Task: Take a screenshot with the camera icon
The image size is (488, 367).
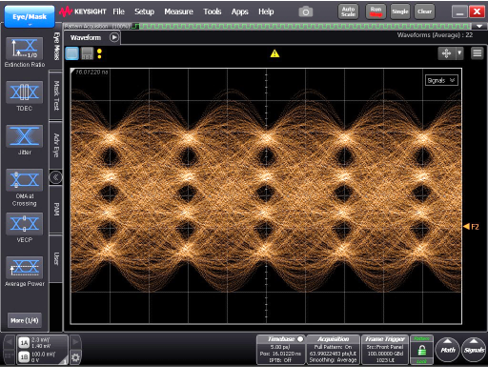Action: [x=305, y=12]
